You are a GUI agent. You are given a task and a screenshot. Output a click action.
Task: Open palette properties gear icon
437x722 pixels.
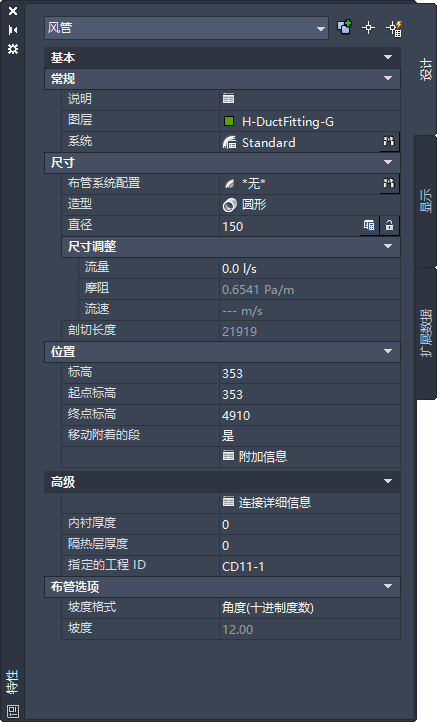pos(13,48)
